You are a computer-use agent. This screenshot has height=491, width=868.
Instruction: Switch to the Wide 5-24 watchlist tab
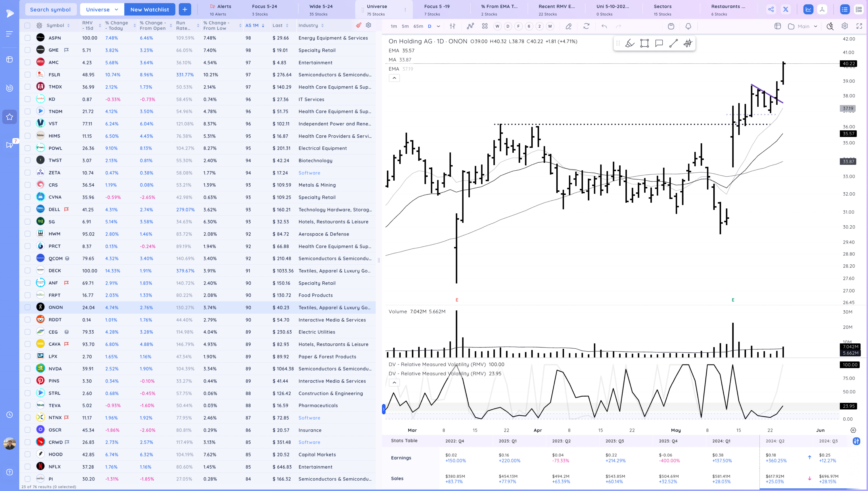coord(321,10)
